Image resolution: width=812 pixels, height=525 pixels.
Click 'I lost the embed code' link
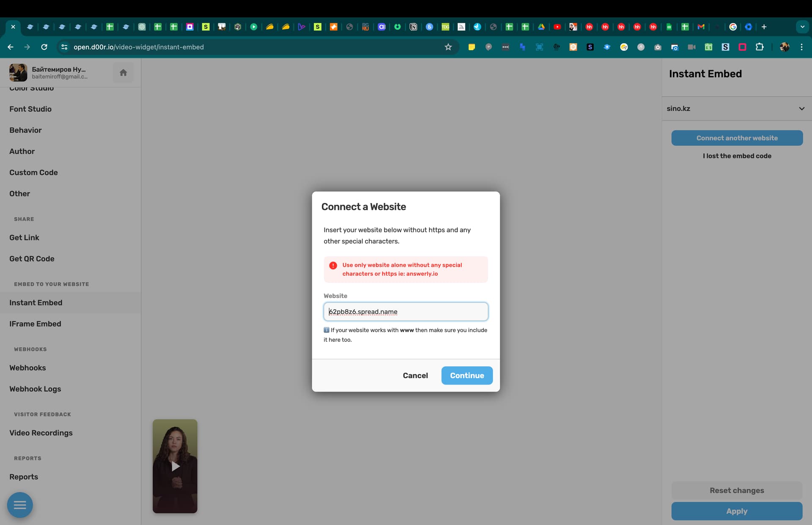[x=737, y=156]
